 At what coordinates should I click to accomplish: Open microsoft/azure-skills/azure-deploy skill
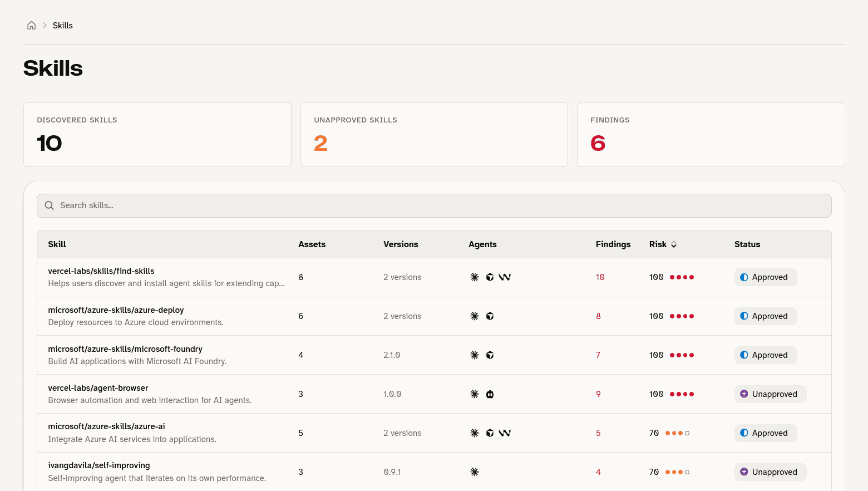[x=116, y=310]
